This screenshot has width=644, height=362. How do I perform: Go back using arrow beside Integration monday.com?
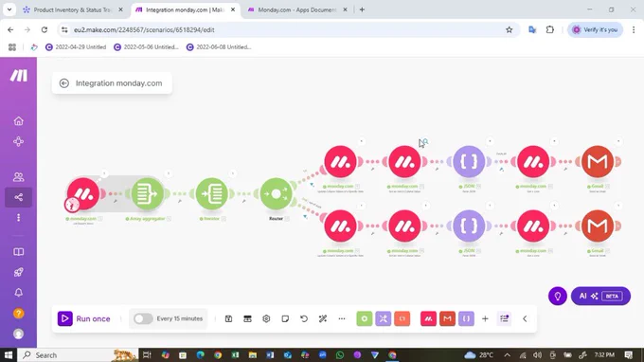point(64,83)
